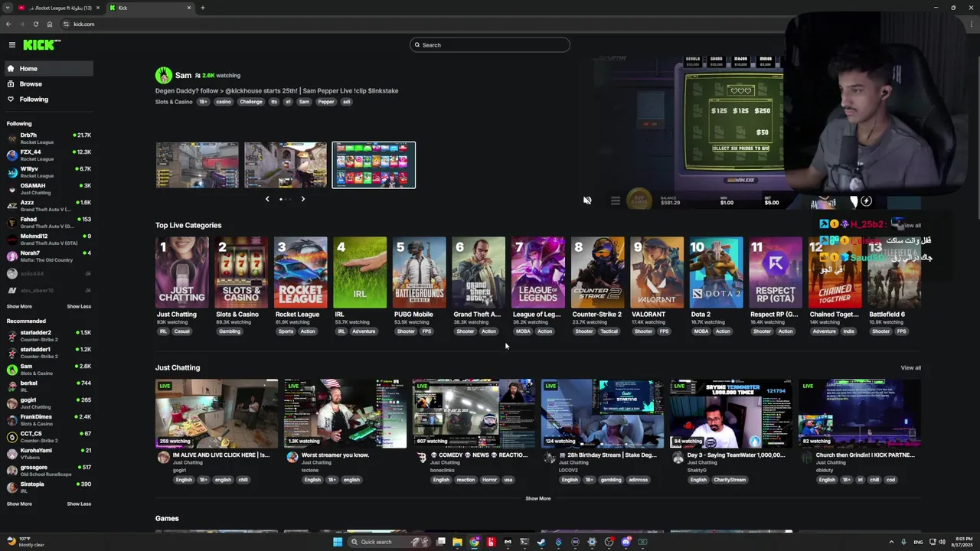Image resolution: width=980 pixels, height=551 pixels.
Task: Open FZX_44 channel in Following
Action: pos(48,155)
